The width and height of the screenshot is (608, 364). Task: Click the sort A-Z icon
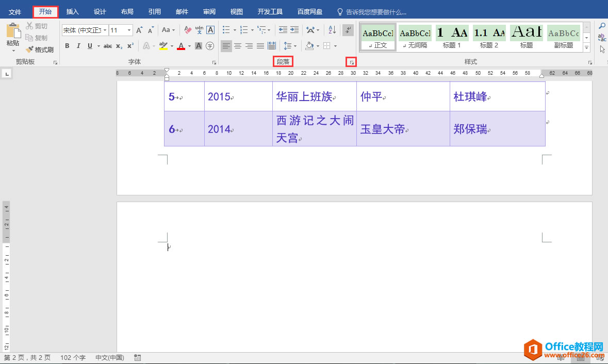point(332,30)
